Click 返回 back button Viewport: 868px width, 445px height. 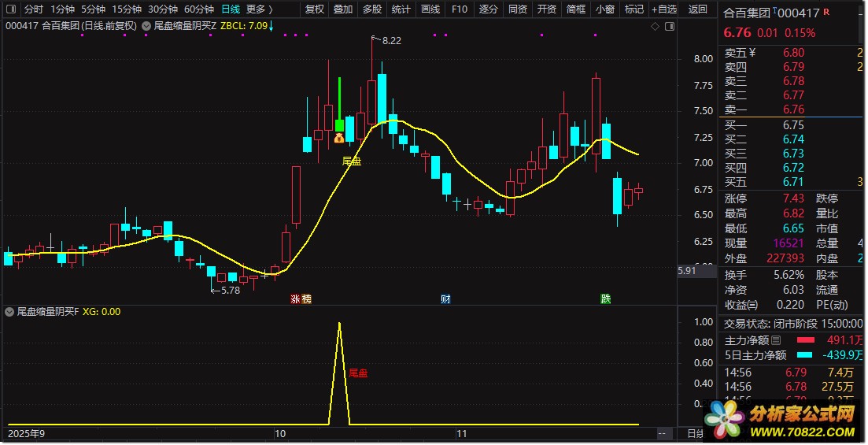click(x=697, y=9)
